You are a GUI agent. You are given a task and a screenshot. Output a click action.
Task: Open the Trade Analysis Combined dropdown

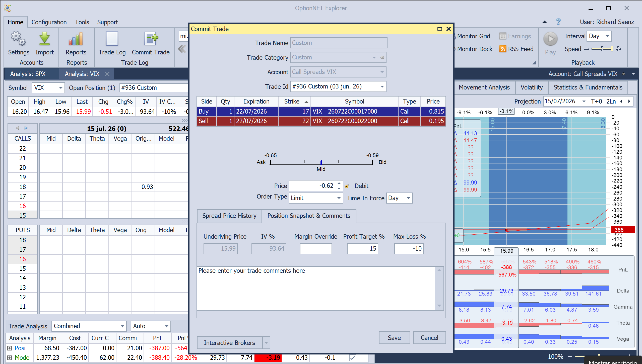click(x=122, y=326)
